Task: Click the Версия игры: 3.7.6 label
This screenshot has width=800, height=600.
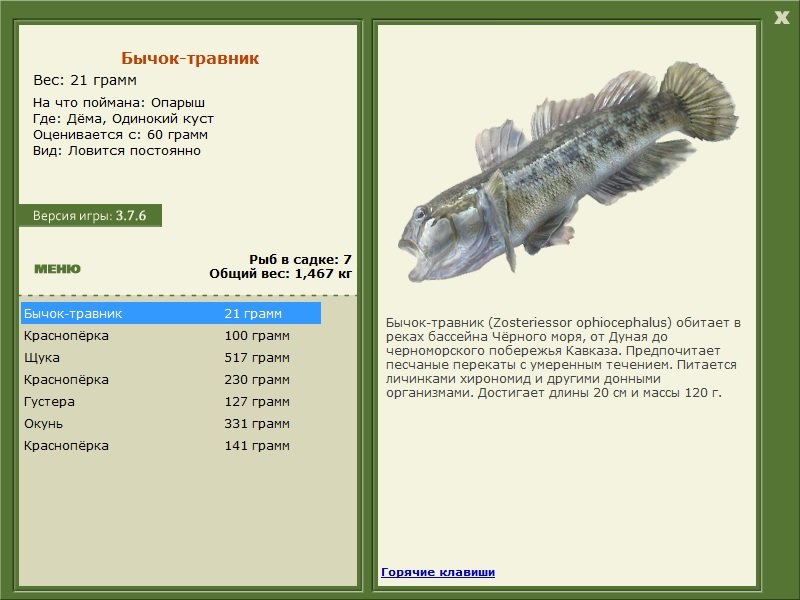Action: 90,215
